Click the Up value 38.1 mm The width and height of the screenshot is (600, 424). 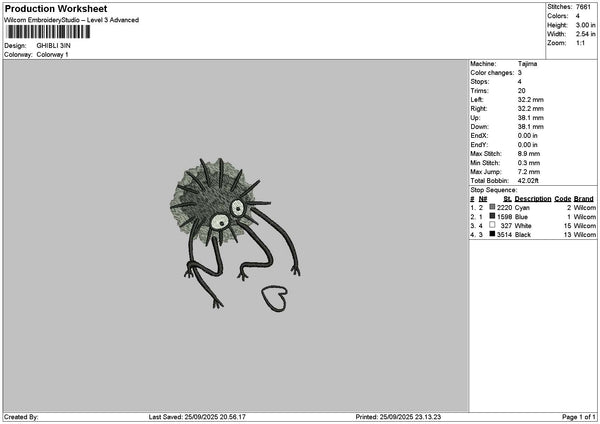point(530,118)
